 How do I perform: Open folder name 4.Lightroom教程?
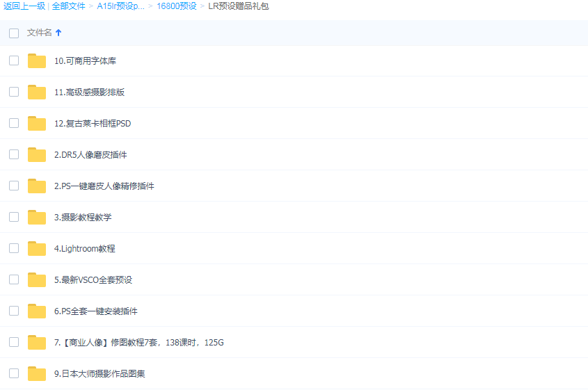click(84, 248)
